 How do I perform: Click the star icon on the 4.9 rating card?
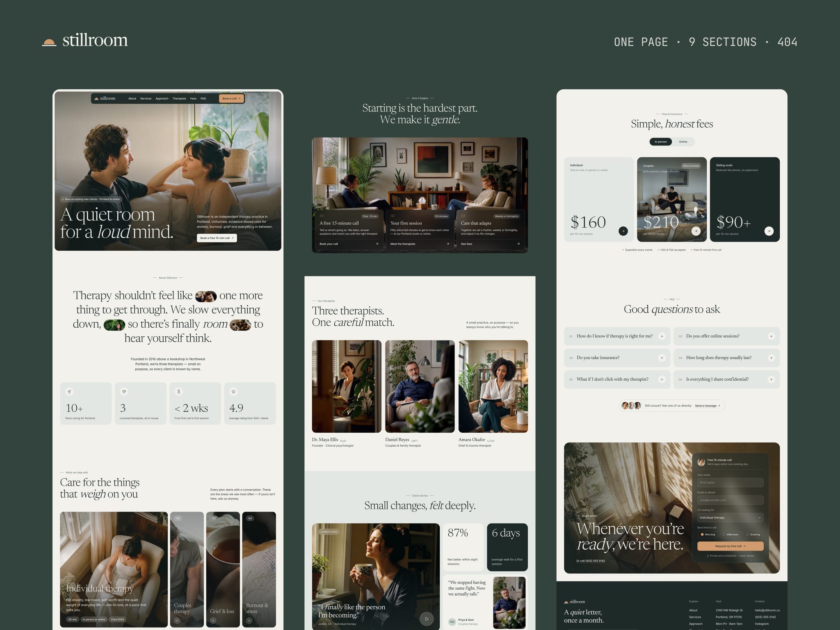233,392
